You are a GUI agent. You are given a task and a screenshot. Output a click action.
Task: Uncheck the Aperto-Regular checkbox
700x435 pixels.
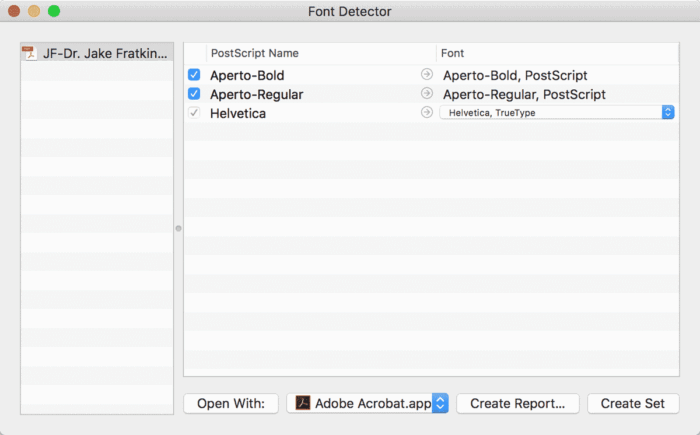(x=194, y=94)
